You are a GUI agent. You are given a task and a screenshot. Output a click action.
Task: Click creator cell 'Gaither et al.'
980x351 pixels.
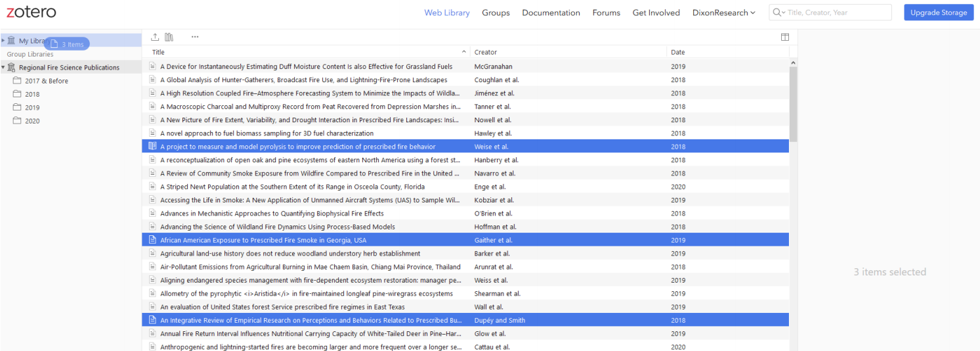(x=494, y=240)
